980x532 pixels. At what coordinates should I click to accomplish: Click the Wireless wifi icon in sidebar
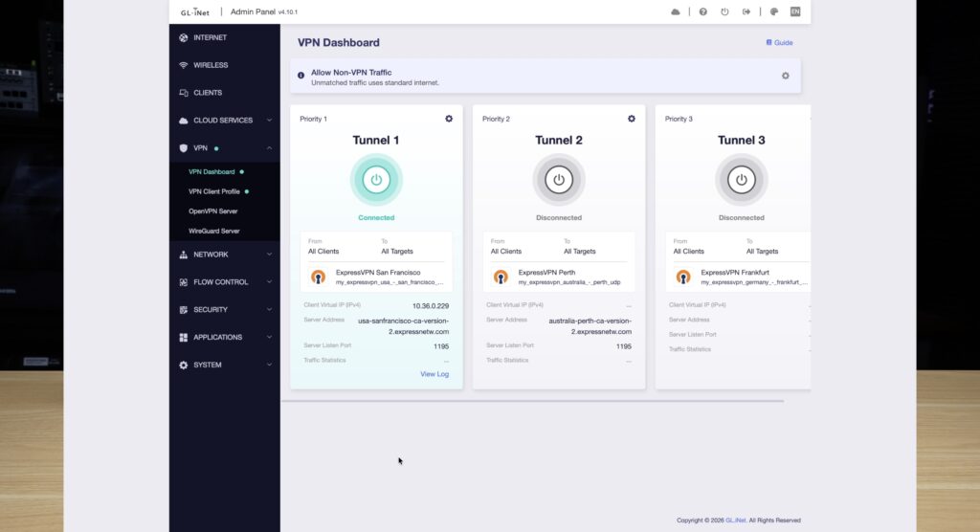[x=183, y=65]
